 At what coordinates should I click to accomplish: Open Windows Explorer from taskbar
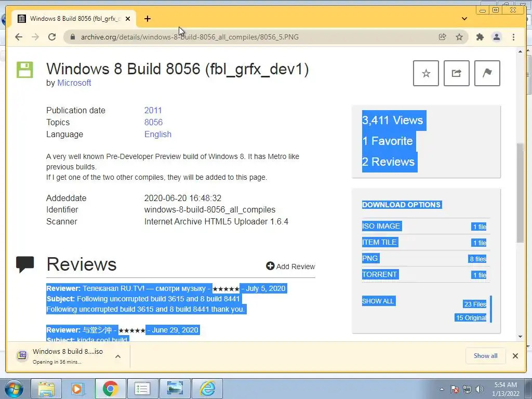[x=46, y=389]
